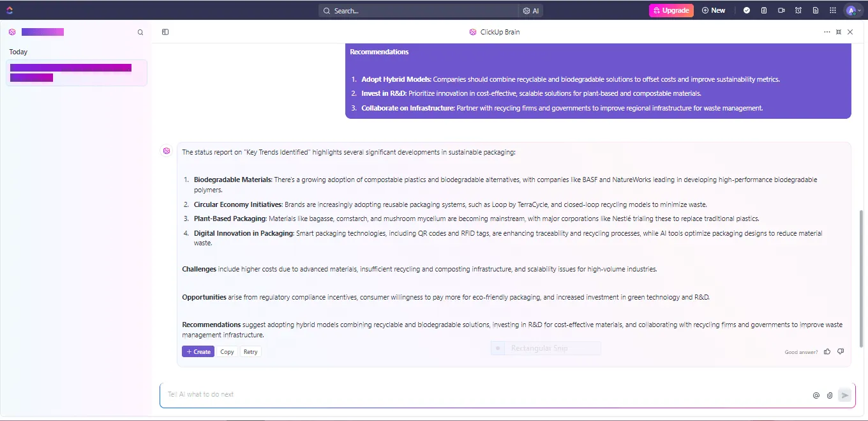Expand the Brain panel to fullscreen
Image resolution: width=868 pixels, height=421 pixels.
pyautogui.click(x=839, y=32)
